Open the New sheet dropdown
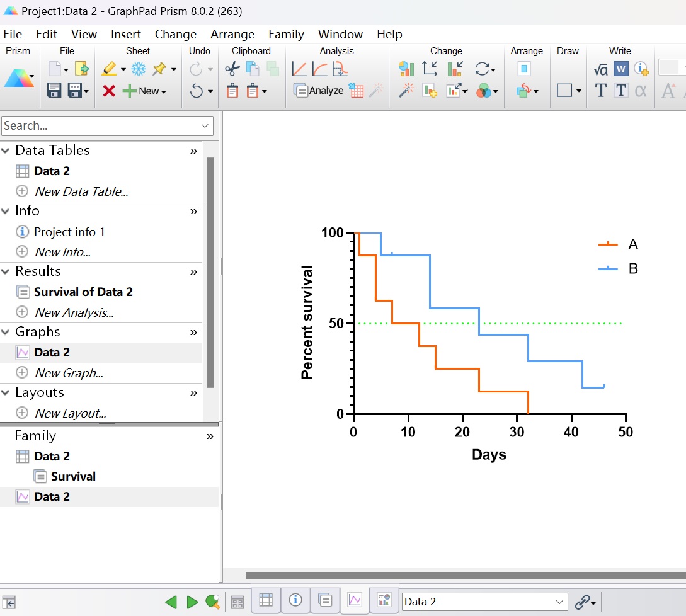 point(146,91)
